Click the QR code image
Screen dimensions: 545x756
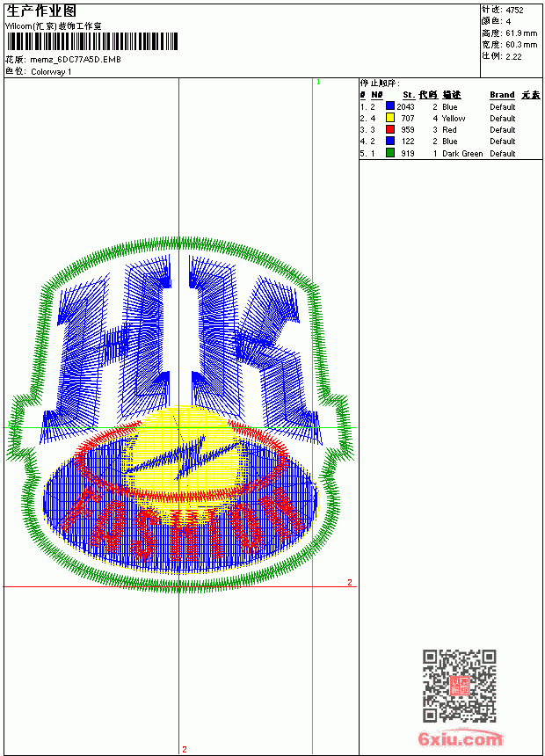[460, 686]
